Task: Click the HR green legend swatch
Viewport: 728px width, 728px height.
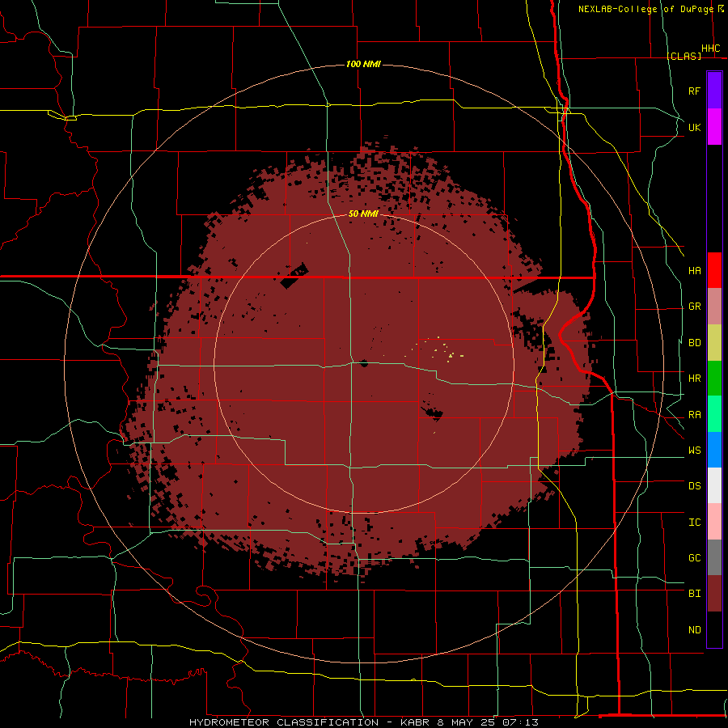Action: coord(714,379)
